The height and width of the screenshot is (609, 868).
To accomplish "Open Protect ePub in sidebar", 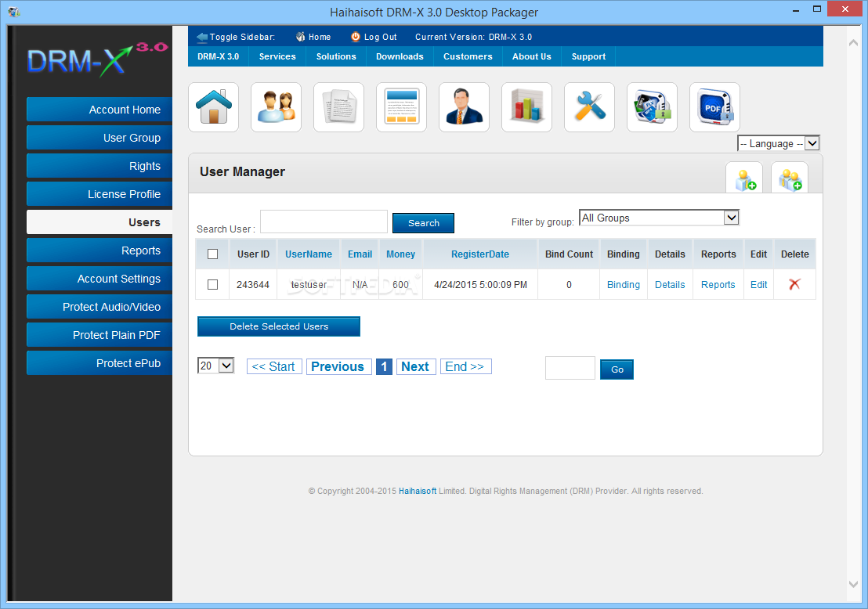I will [99, 363].
